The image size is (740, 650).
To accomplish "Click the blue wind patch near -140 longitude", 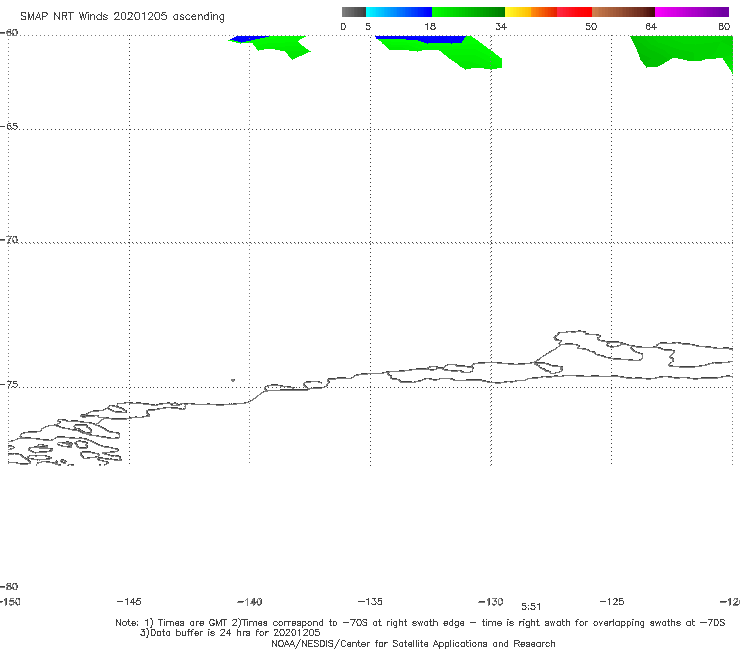I will (x=247, y=39).
